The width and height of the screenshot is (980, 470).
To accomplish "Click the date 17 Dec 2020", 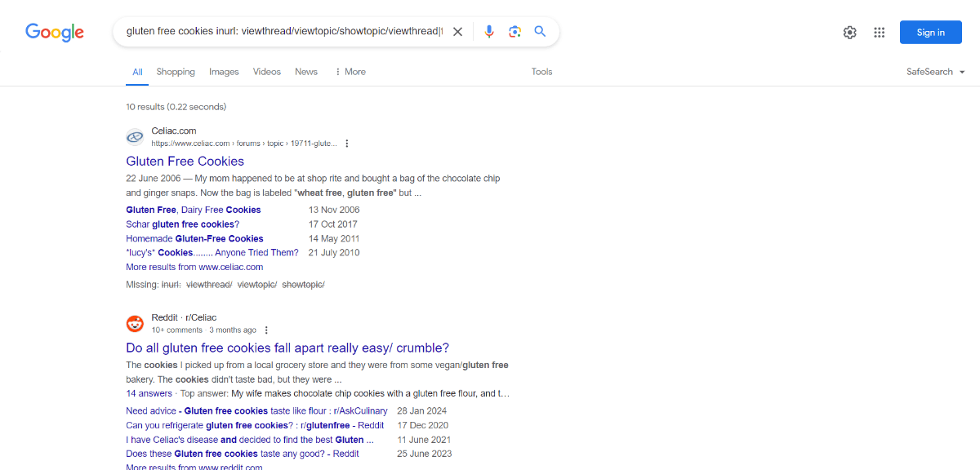I will coord(423,425).
